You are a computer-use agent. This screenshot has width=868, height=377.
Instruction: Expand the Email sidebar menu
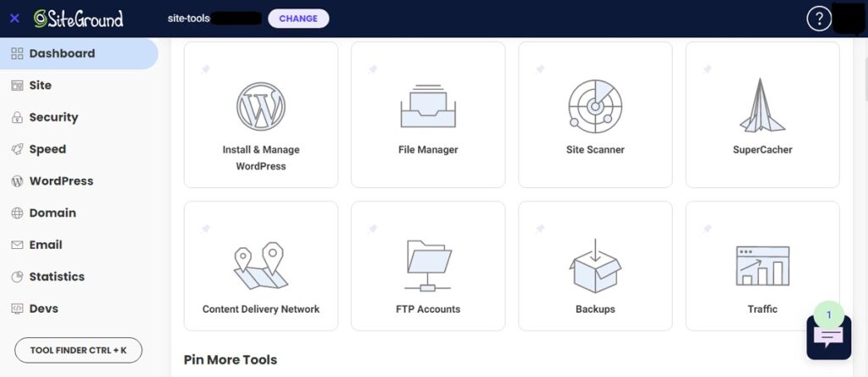[79, 245]
